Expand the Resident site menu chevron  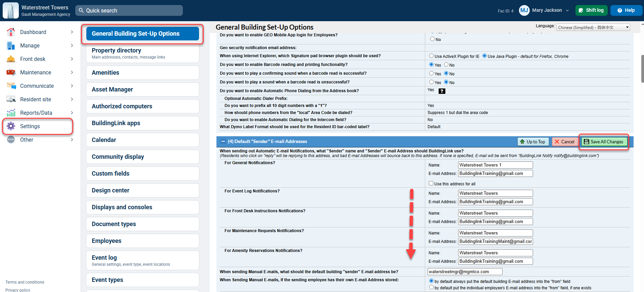point(72,99)
